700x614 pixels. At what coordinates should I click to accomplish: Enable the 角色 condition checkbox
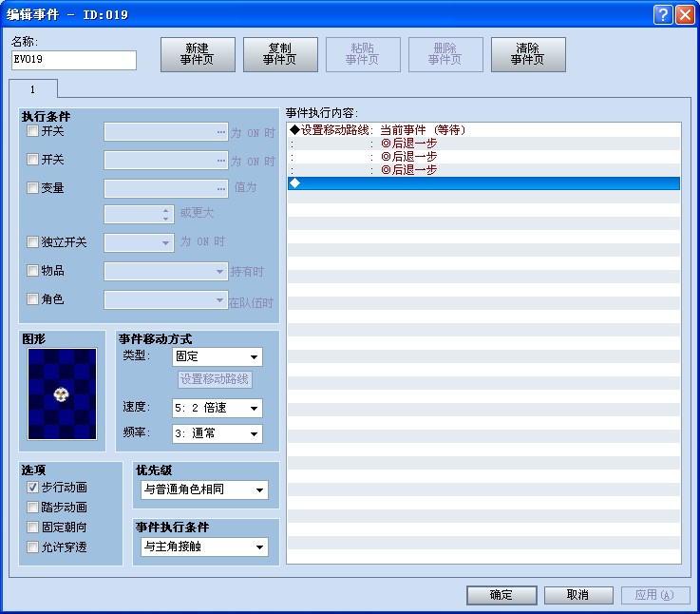(32, 299)
